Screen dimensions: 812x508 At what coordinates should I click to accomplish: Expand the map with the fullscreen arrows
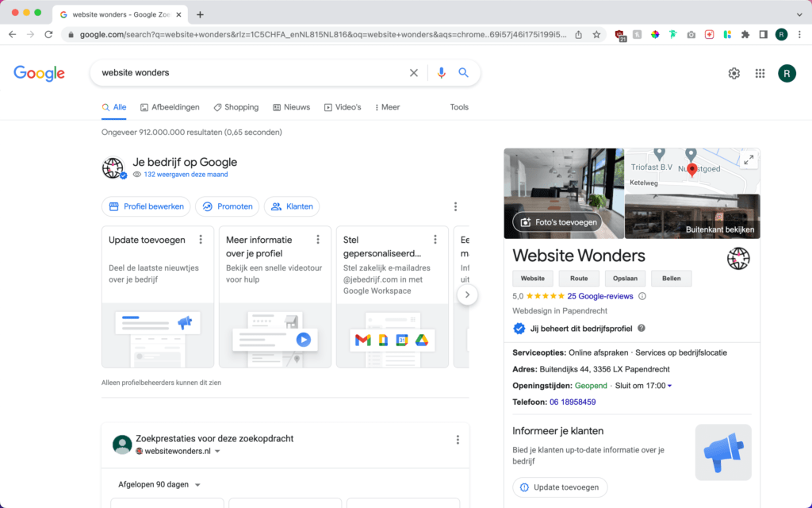click(749, 160)
